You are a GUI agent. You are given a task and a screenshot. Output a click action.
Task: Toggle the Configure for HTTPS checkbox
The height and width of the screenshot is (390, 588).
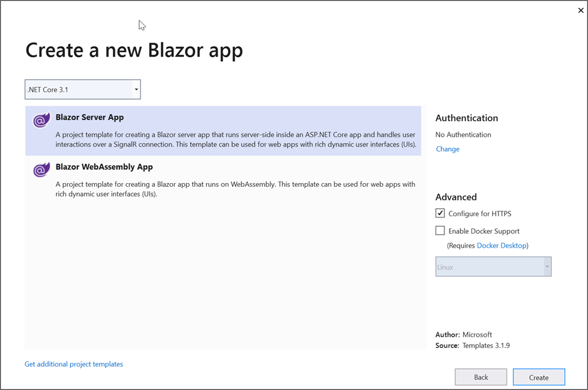[x=440, y=213]
